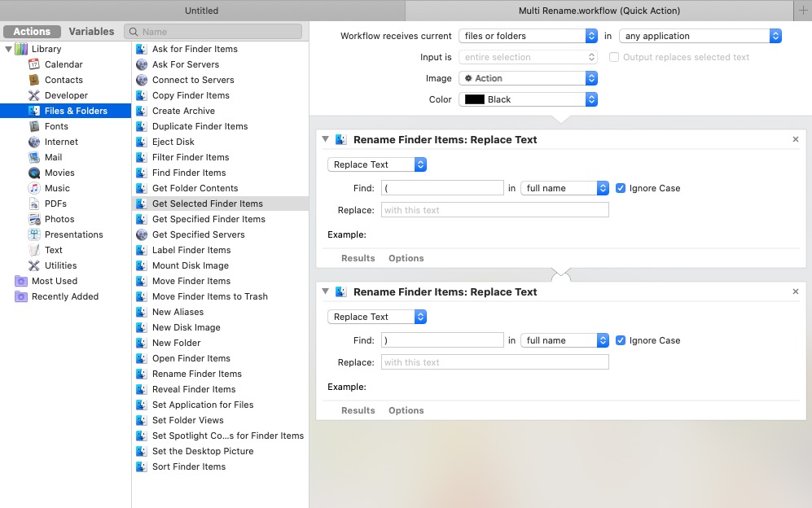The height and width of the screenshot is (508, 812).
Task: Click the Calendar icon in Library
Action: (x=34, y=64)
